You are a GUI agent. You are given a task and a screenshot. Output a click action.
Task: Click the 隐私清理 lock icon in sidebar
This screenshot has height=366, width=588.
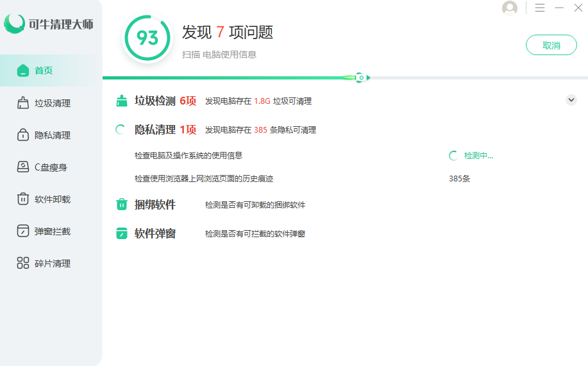tap(23, 135)
